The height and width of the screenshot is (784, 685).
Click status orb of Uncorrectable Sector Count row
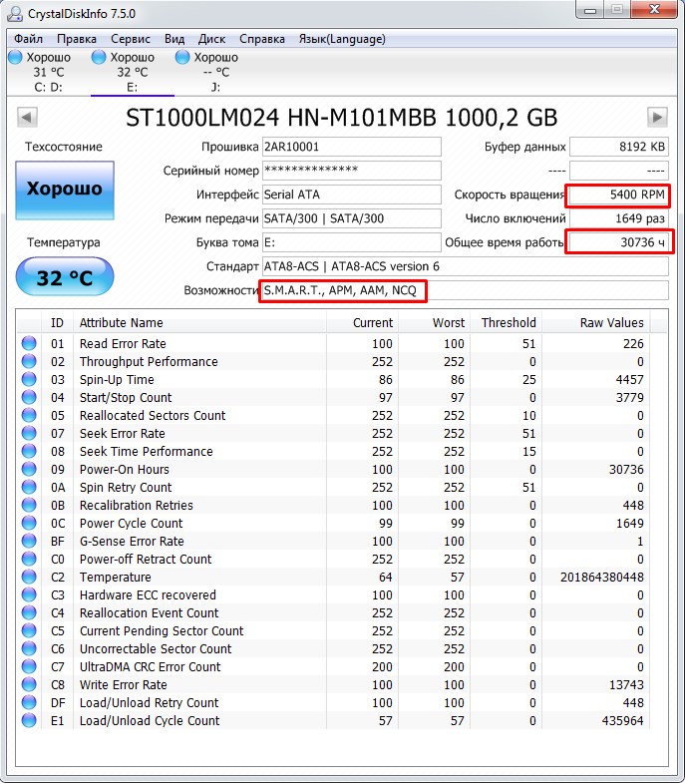click(29, 649)
